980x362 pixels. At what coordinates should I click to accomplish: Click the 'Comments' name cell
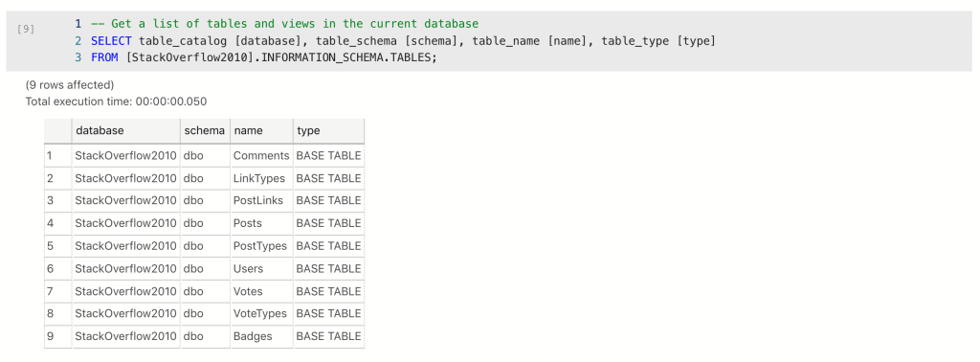pos(261,156)
